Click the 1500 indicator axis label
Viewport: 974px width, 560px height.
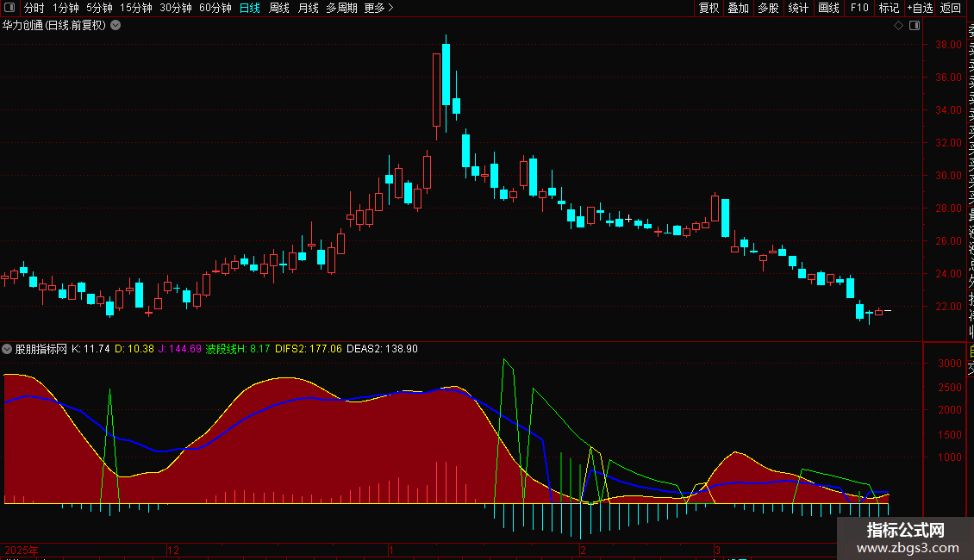pyautogui.click(x=950, y=434)
